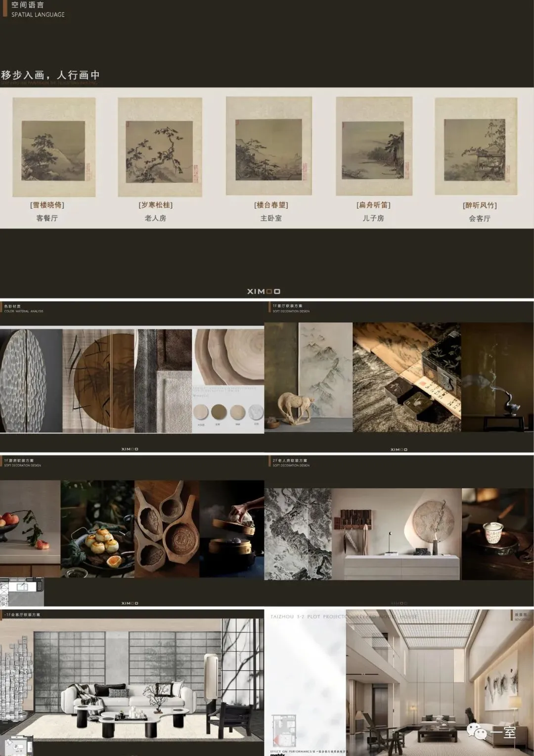
Task: Open the 扁舟听笛 painting thumbnail
Action: 374,146
